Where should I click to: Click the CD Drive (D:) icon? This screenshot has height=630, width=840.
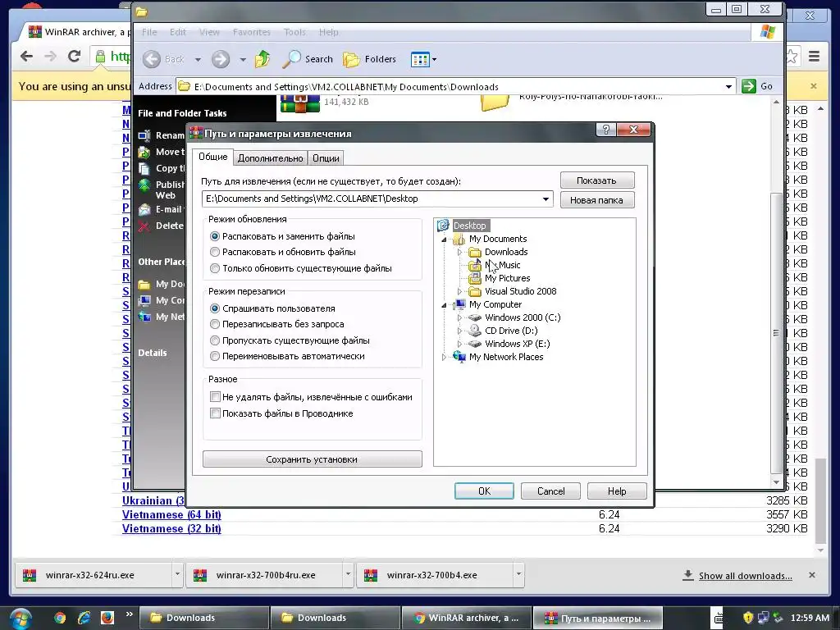475,331
